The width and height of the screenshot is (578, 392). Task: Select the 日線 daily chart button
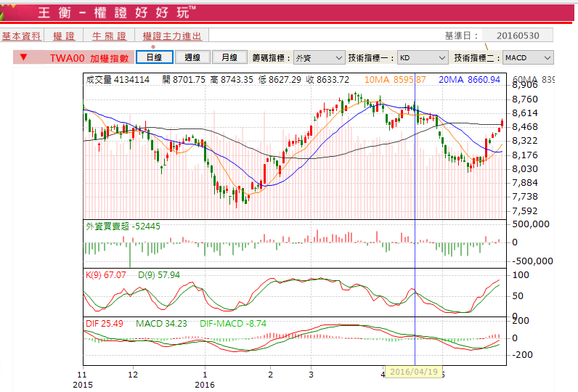pos(154,57)
